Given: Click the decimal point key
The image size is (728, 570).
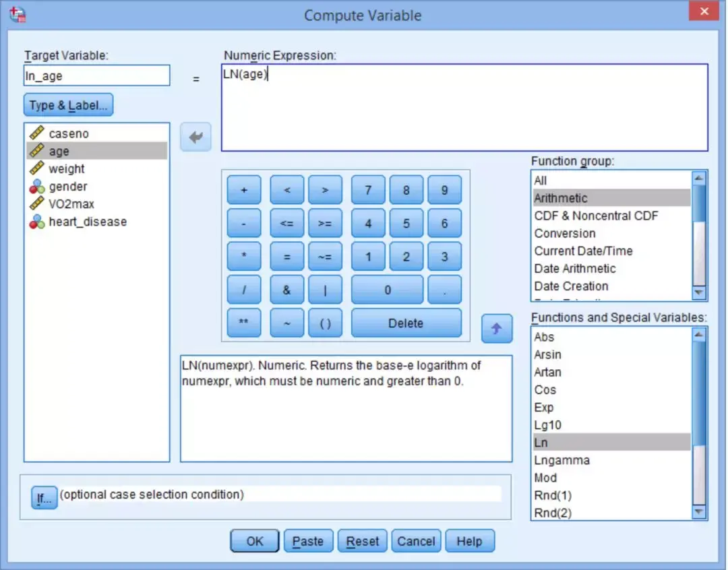Looking at the screenshot, I should 444,290.
